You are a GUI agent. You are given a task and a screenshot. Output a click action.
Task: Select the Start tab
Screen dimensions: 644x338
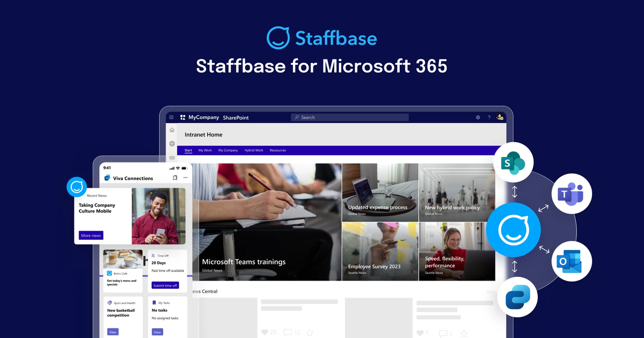(x=188, y=151)
